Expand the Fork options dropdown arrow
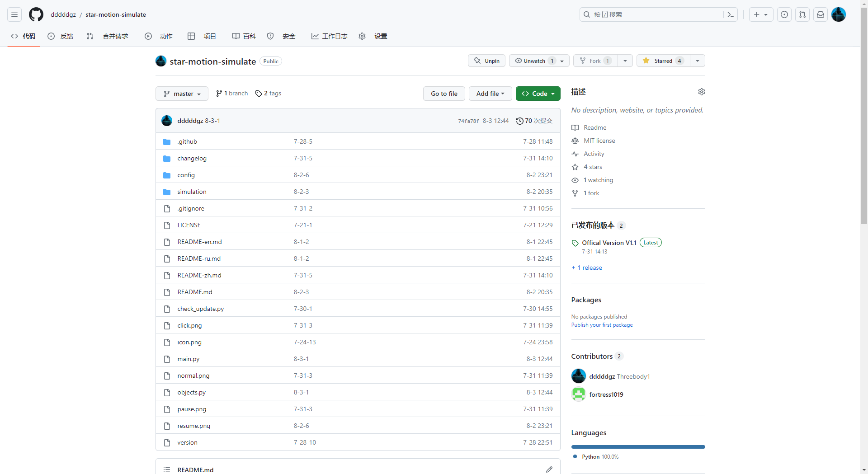Image resolution: width=868 pixels, height=474 pixels. click(625, 61)
